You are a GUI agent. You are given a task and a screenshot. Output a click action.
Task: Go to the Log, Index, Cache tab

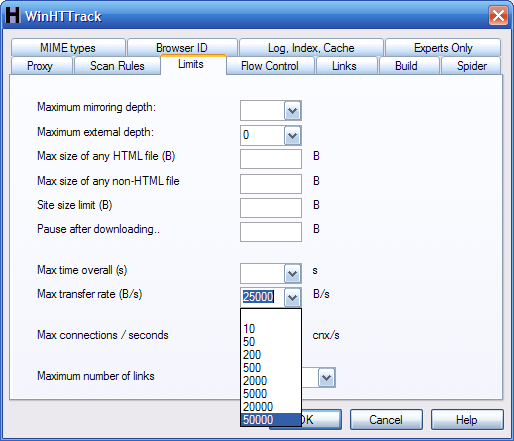(x=311, y=48)
